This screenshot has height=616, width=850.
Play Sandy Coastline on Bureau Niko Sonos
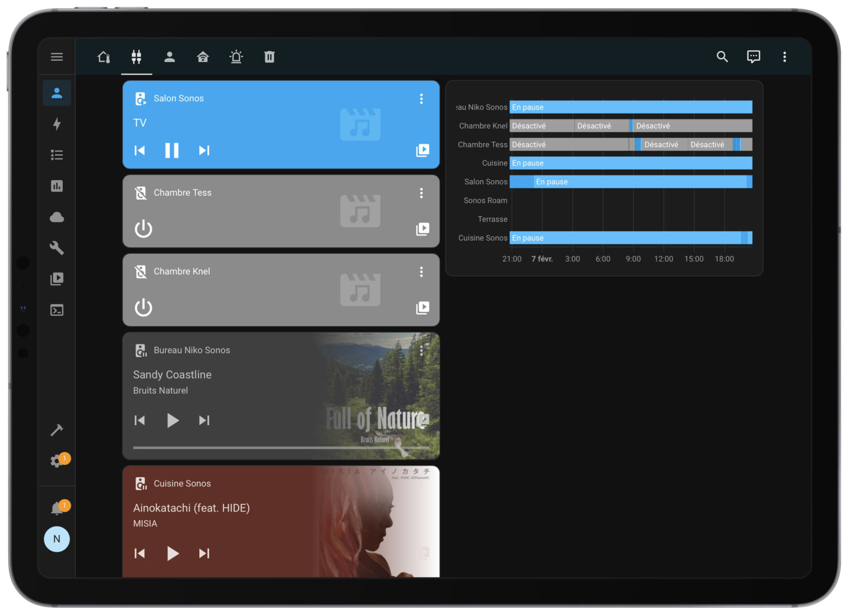pos(172,420)
